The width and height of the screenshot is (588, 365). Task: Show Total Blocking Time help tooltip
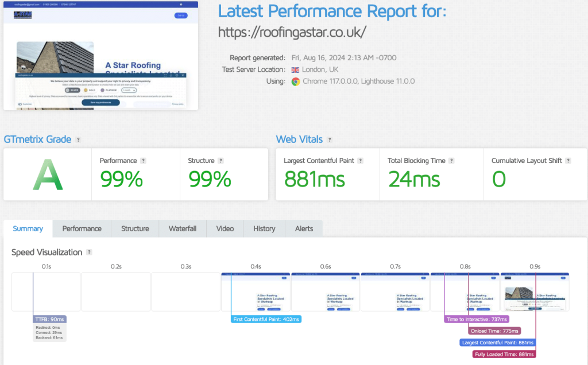click(x=451, y=160)
